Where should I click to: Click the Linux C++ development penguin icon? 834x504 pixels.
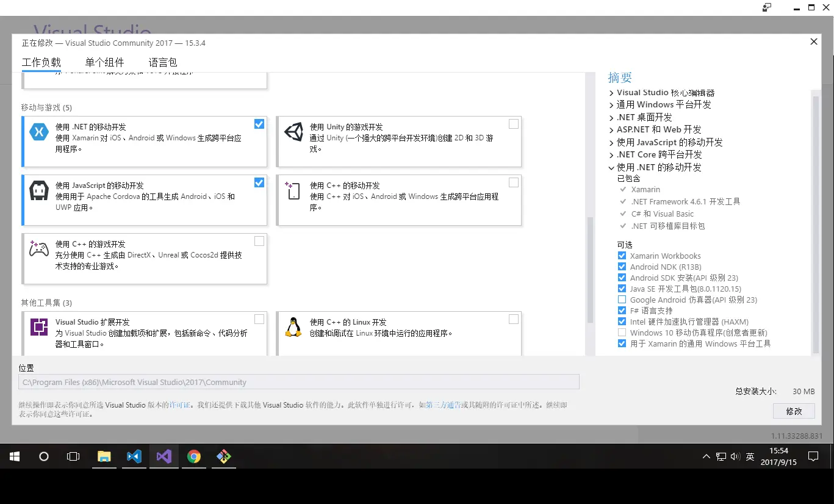(293, 326)
